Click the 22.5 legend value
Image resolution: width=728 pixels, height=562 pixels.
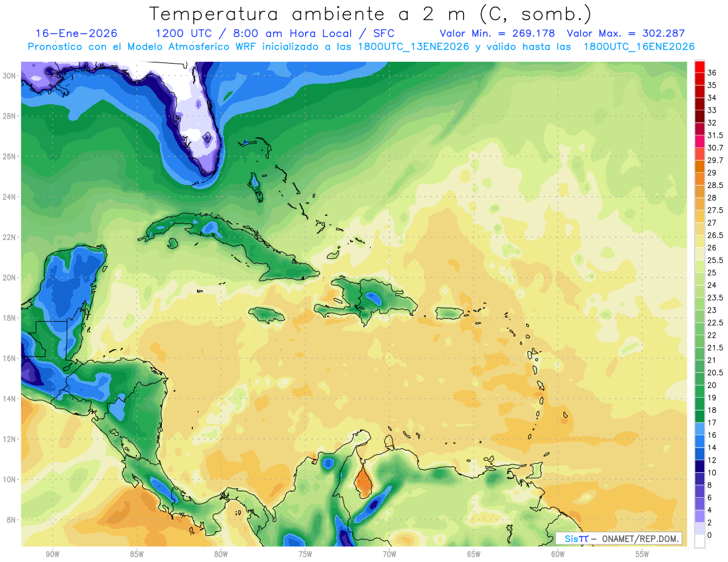[x=715, y=323]
